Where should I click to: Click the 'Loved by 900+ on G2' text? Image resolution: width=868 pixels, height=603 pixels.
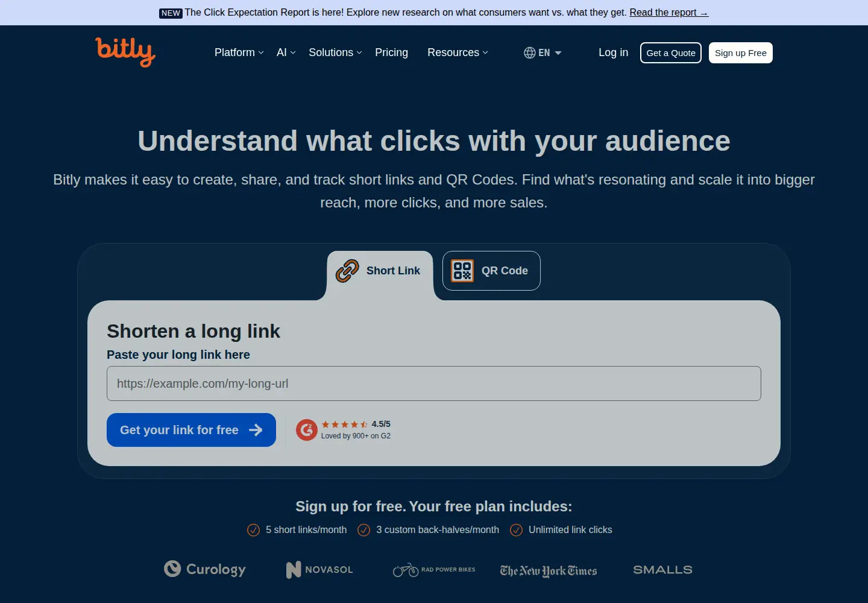click(356, 436)
